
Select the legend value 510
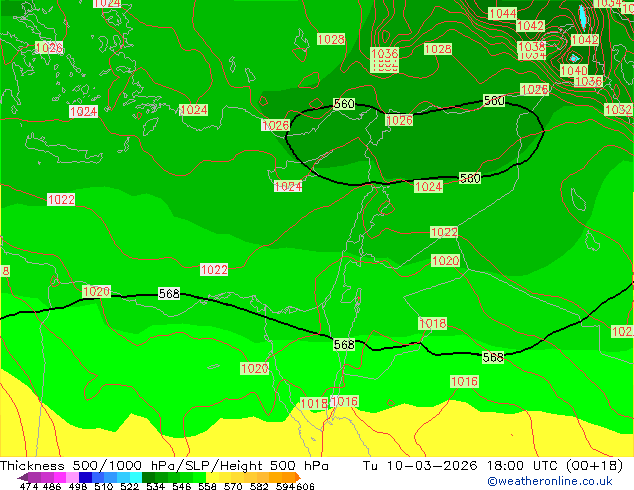click(x=104, y=486)
